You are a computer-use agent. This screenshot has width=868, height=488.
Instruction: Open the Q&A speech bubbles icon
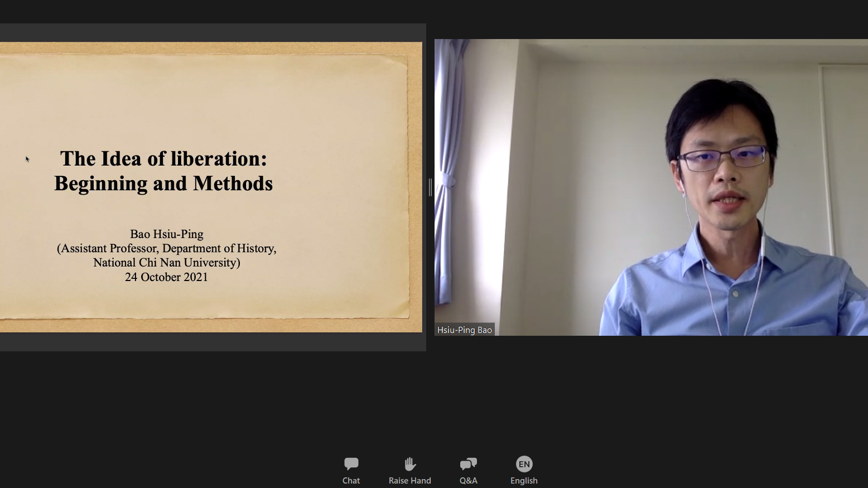[468, 463]
